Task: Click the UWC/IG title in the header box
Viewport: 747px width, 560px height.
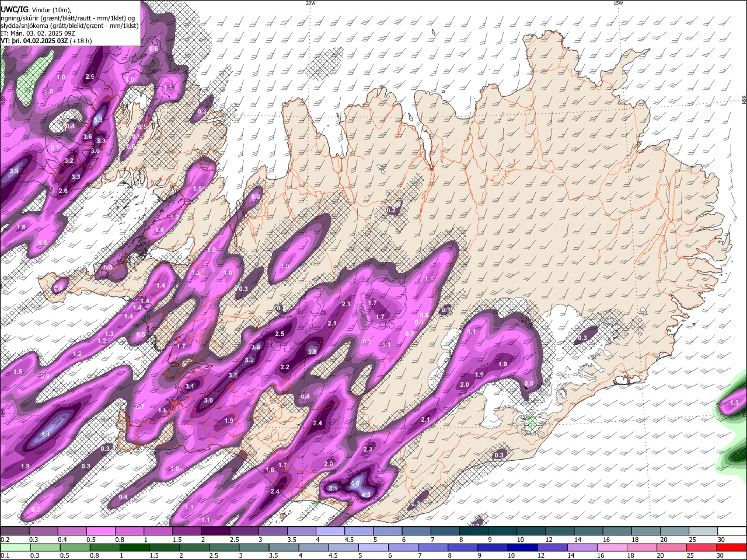Action: pos(14,10)
